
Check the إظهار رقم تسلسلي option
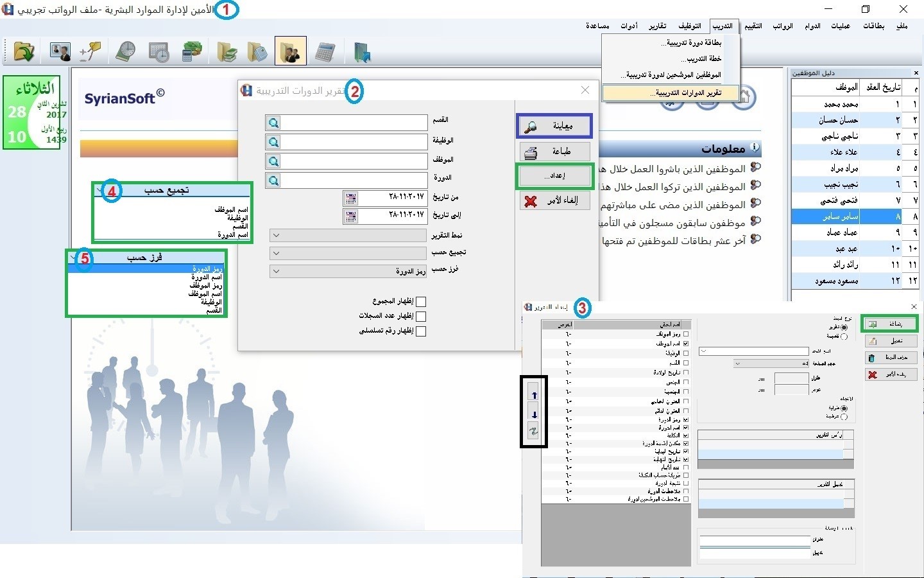pos(421,331)
